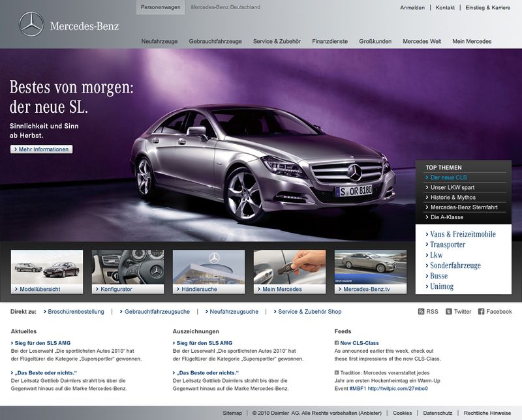Open the RSS feed icon
The image size is (522, 420).
[x=421, y=312]
